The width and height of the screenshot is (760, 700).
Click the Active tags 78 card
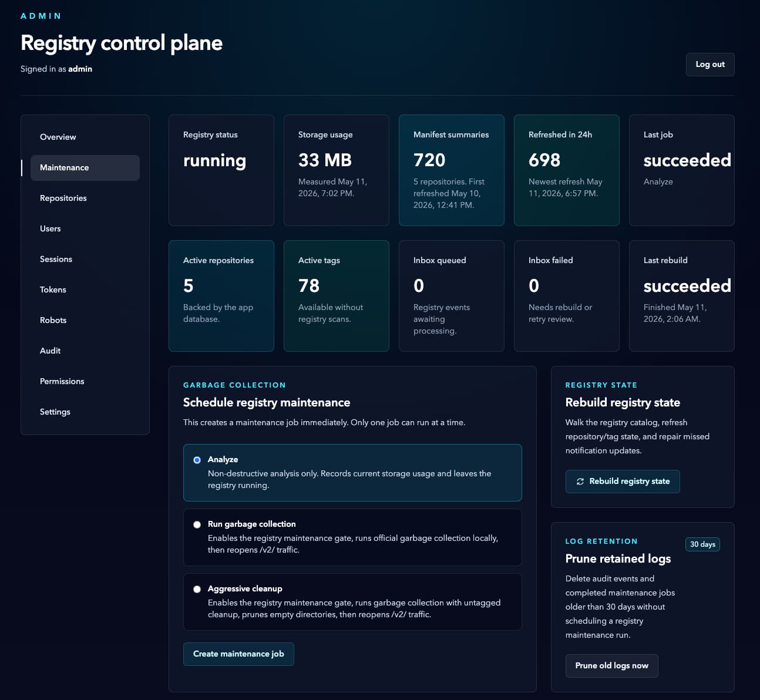pos(337,296)
